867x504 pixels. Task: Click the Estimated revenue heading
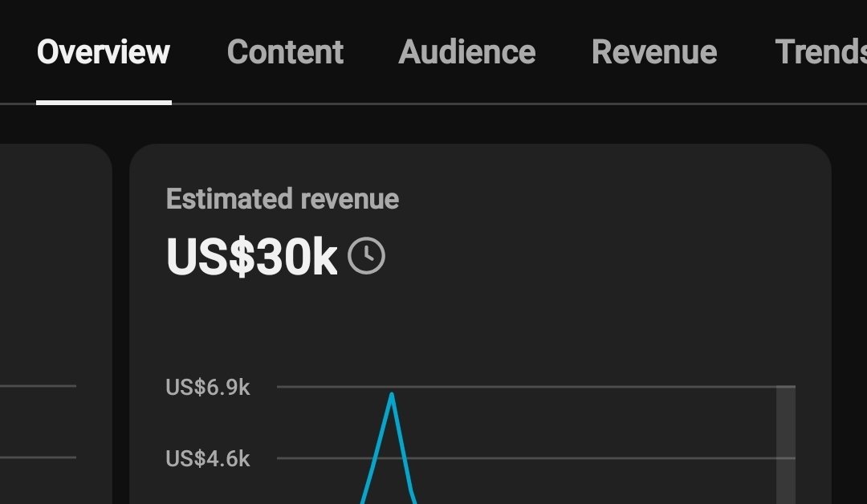click(283, 199)
